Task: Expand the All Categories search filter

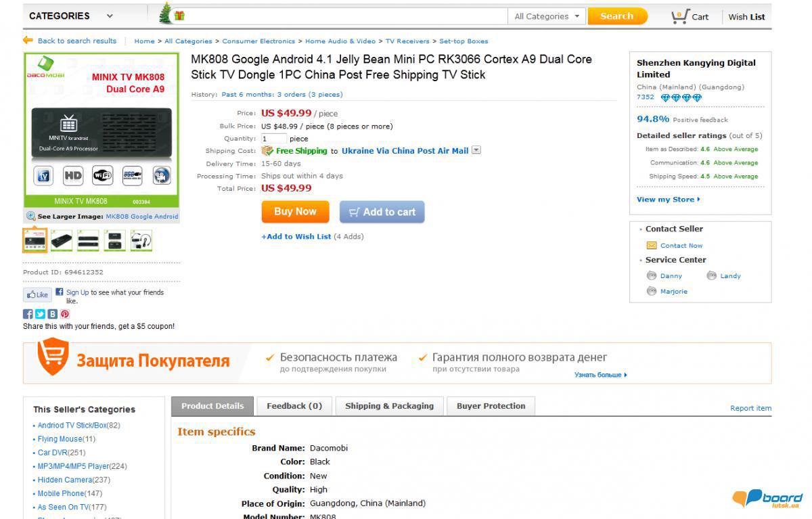Action: click(x=547, y=16)
